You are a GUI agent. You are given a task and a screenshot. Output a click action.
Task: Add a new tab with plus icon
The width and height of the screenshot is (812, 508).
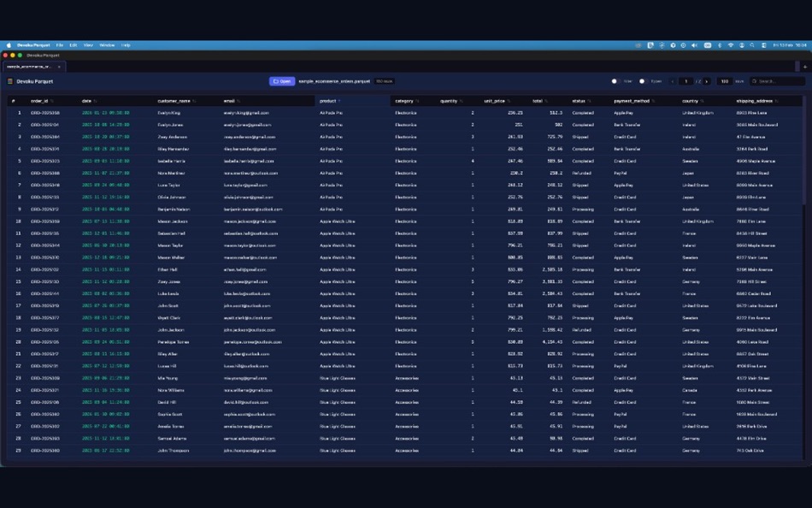[x=805, y=67]
